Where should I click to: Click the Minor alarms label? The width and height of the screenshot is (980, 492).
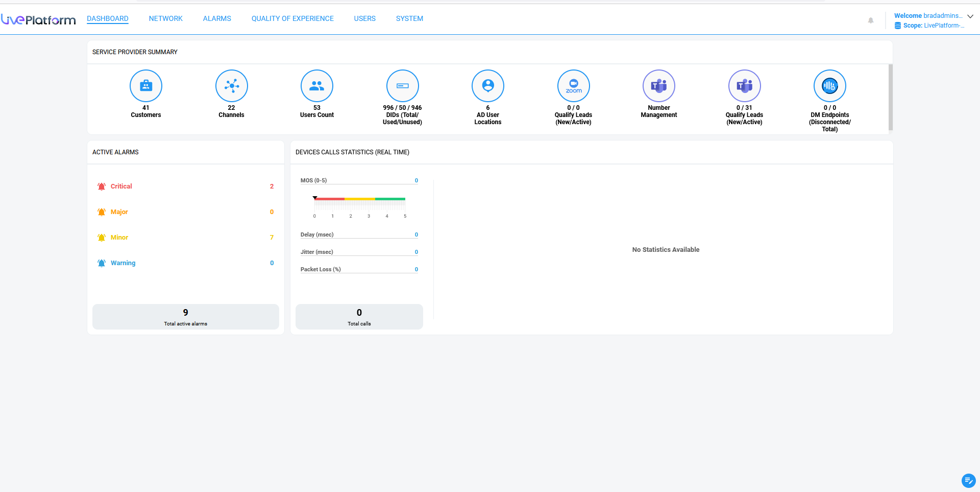pos(119,238)
